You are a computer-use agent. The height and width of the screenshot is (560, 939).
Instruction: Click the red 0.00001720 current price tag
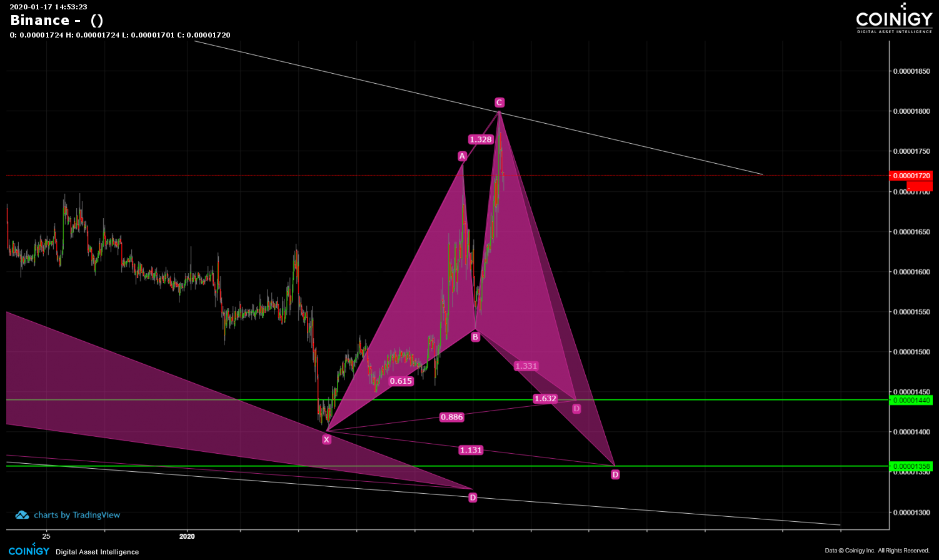tap(911, 176)
